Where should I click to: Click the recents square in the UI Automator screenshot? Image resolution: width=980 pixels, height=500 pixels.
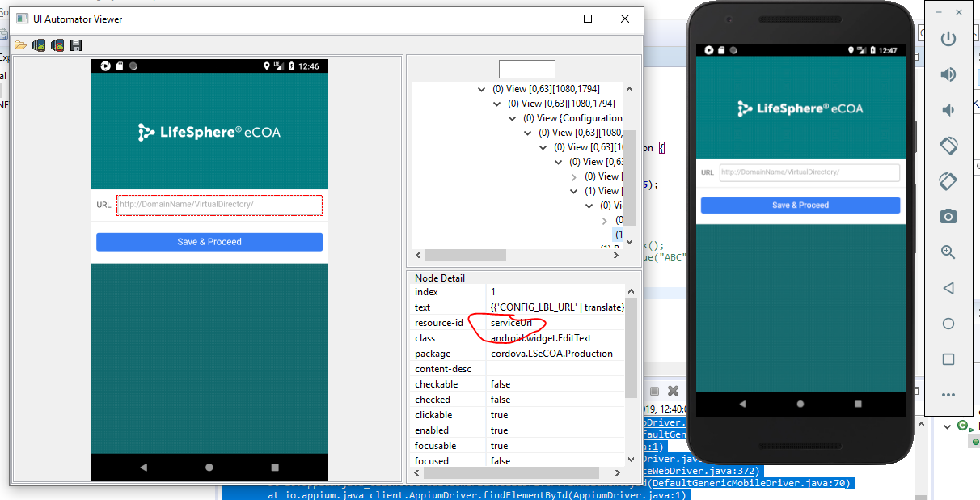point(275,467)
